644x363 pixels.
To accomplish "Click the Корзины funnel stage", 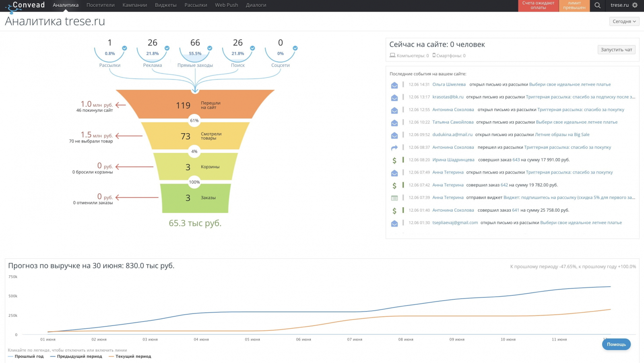I will click(x=195, y=167).
